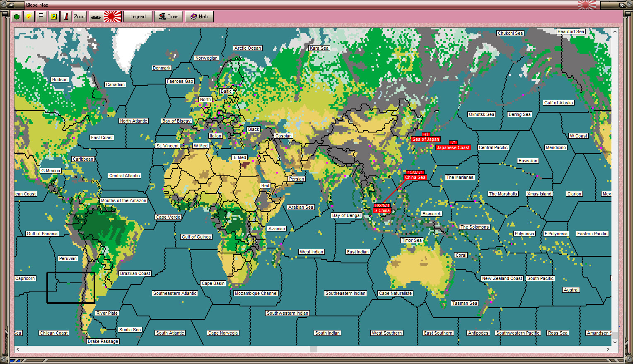This screenshot has height=364, width=633.
Task: Click the Arabian Sea label
Action: pos(301,207)
